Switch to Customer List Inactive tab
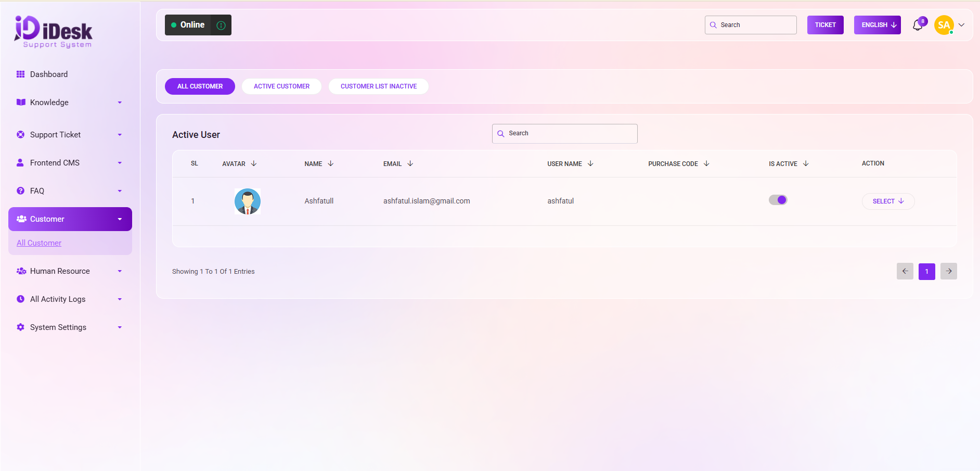 coord(378,86)
